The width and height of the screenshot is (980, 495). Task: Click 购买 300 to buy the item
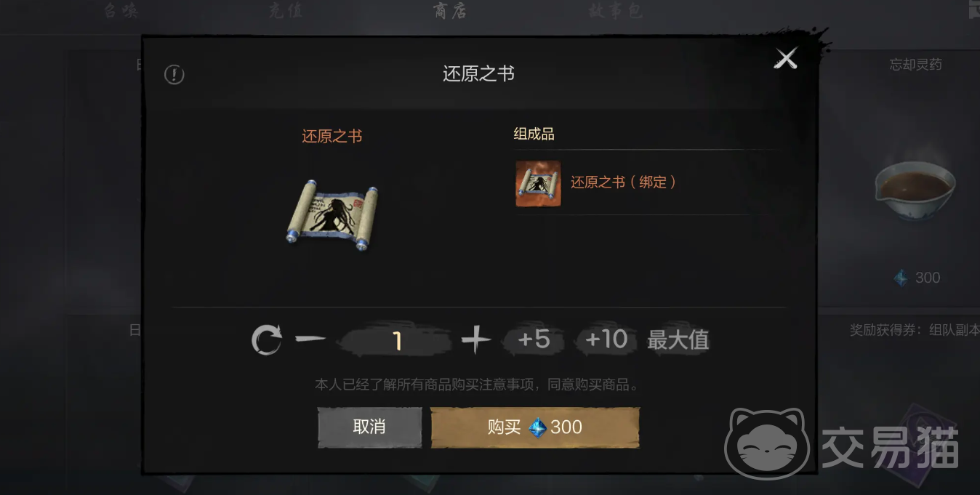click(x=535, y=427)
